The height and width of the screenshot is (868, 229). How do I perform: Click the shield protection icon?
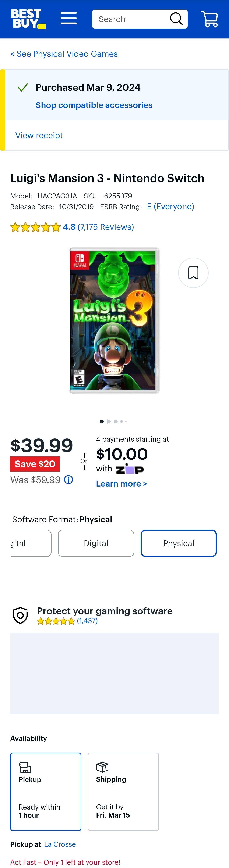[20, 615]
